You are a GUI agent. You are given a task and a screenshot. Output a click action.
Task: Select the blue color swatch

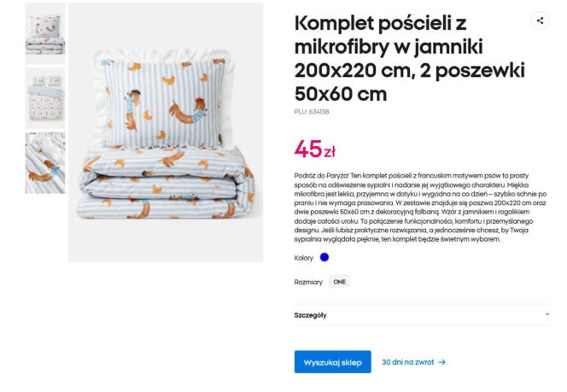324,257
